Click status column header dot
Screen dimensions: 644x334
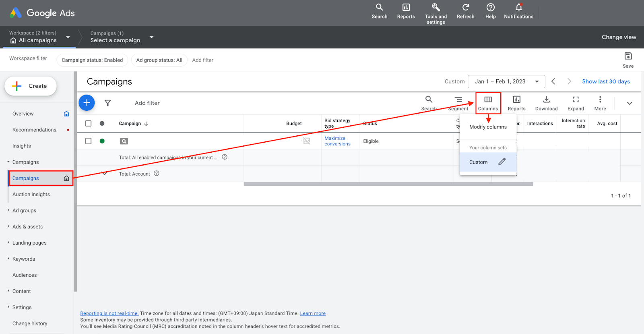tap(102, 124)
